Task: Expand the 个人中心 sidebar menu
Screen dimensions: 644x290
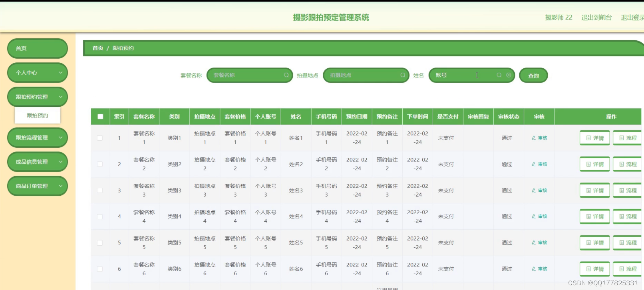Action: tap(38, 73)
